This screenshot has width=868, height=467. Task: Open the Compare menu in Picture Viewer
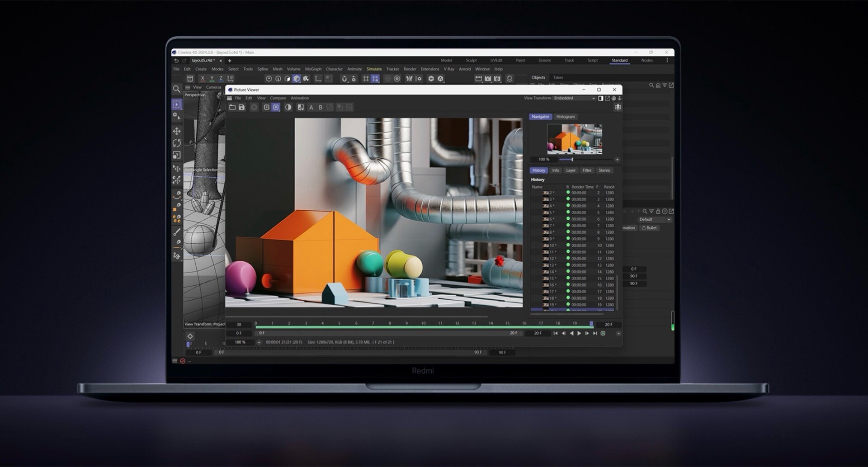click(x=278, y=98)
